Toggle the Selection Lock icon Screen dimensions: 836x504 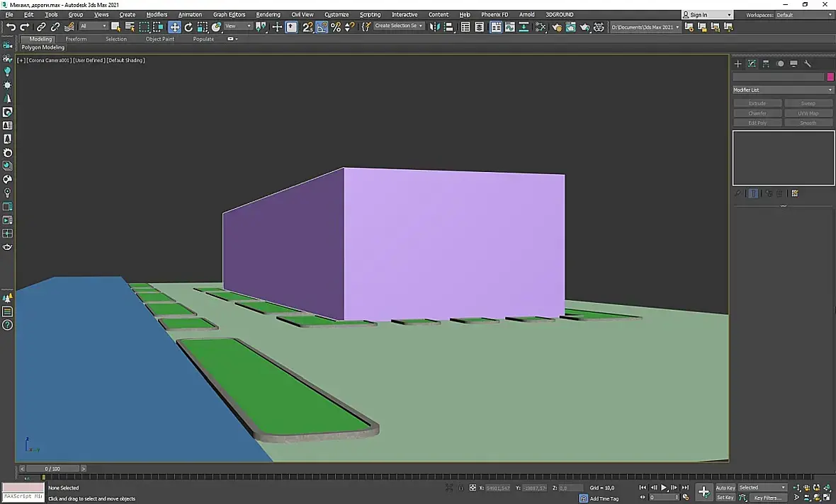[x=461, y=488]
